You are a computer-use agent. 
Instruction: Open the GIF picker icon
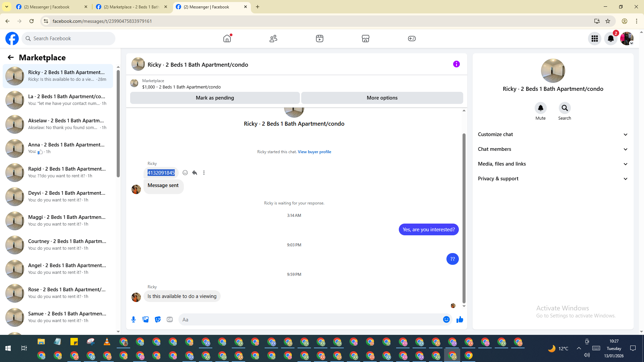(170, 319)
